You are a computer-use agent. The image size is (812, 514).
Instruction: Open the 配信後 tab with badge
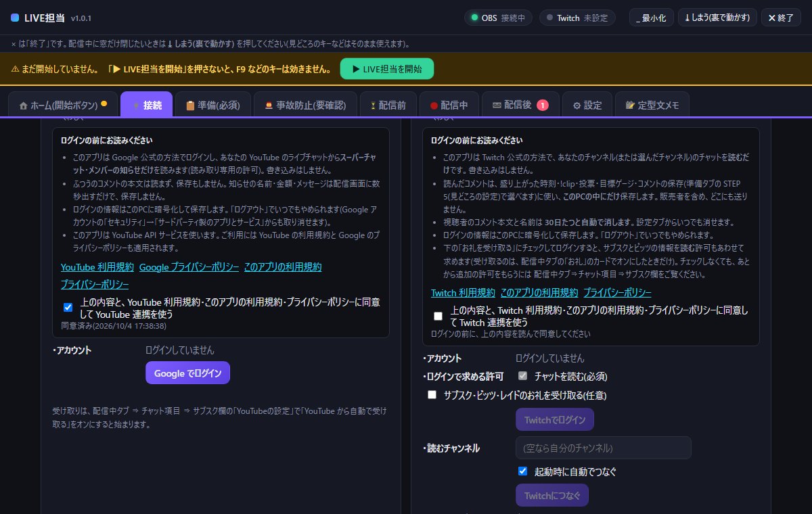tap(520, 105)
